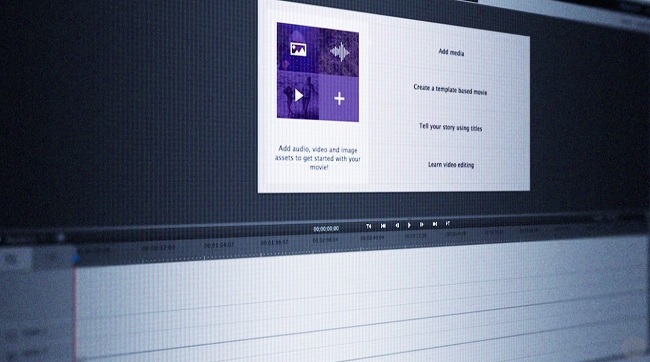Click the Play button in transport controls
650x362 pixels.
coord(409,225)
